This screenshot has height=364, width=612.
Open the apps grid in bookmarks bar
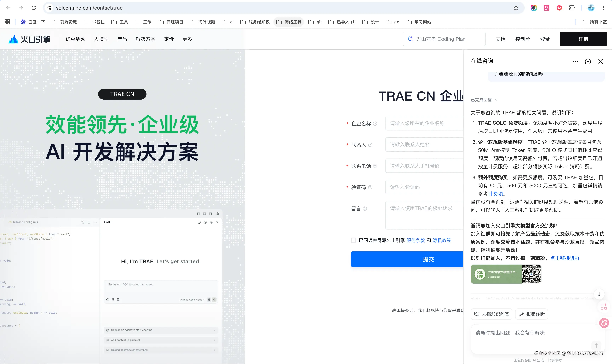coord(7,22)
